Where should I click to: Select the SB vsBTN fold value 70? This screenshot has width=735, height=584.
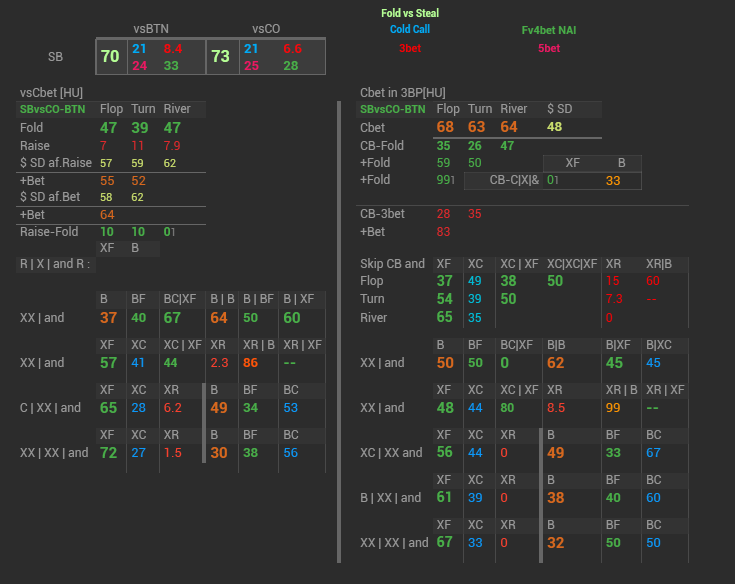coord(110,57)
